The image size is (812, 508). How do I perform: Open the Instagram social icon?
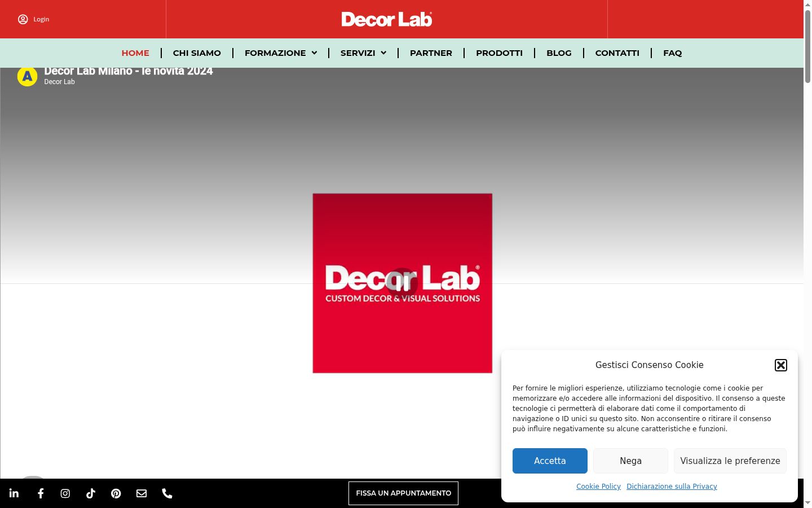pyautogui.click(x=65, y=493)
